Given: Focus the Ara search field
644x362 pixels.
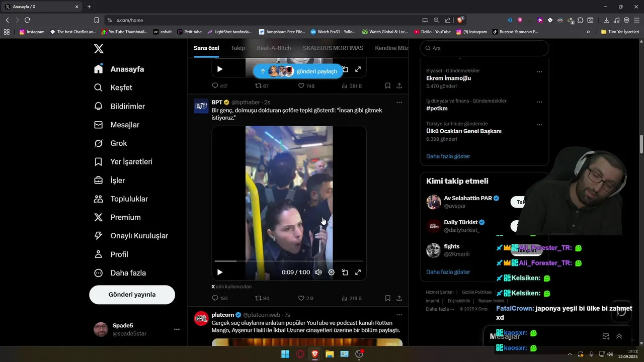Looking at the screenshot, I should [x=485, y=48].
